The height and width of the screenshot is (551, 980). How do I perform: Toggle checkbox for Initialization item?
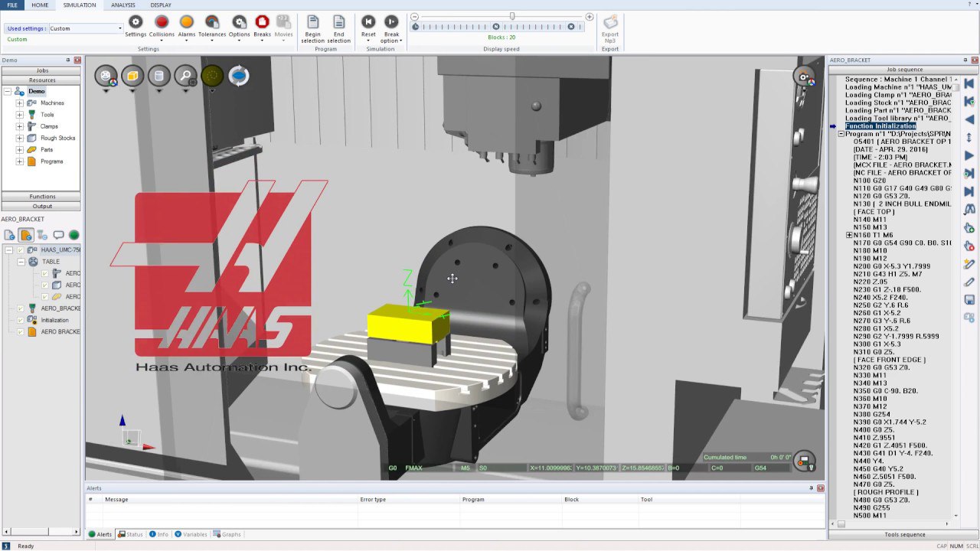point(21,320)
